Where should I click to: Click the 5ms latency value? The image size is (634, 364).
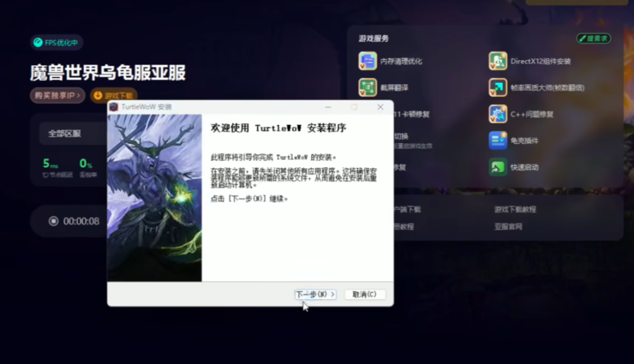coord(51,163)
